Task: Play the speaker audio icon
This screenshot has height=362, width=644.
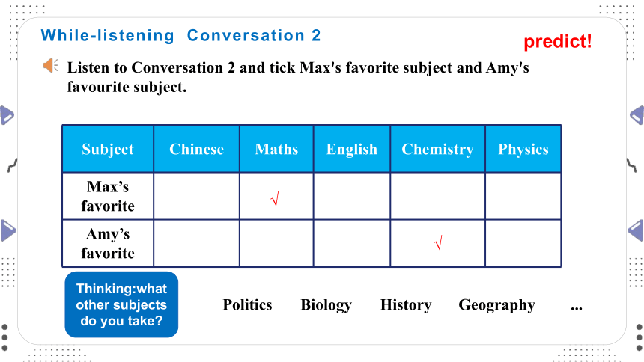Action: pyautogui.click(x=50, y=66)
